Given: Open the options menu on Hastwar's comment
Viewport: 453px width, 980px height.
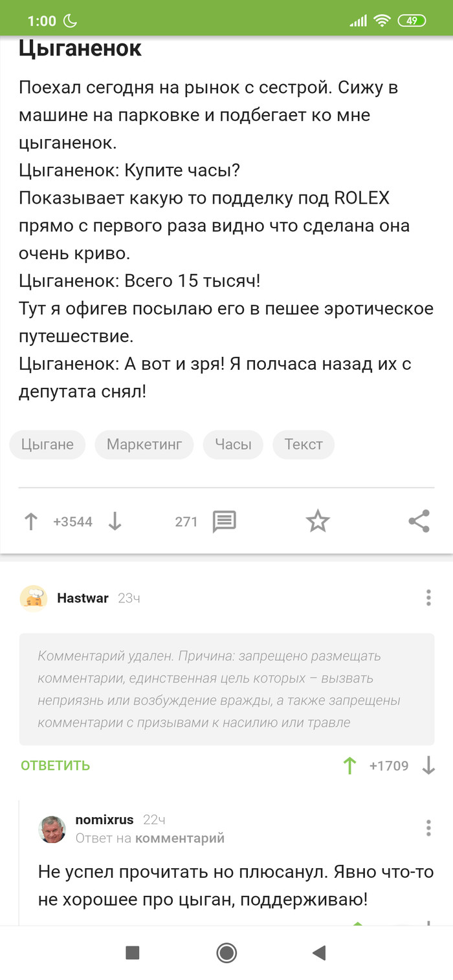Looking at the screenshot, I should (428, 598).
